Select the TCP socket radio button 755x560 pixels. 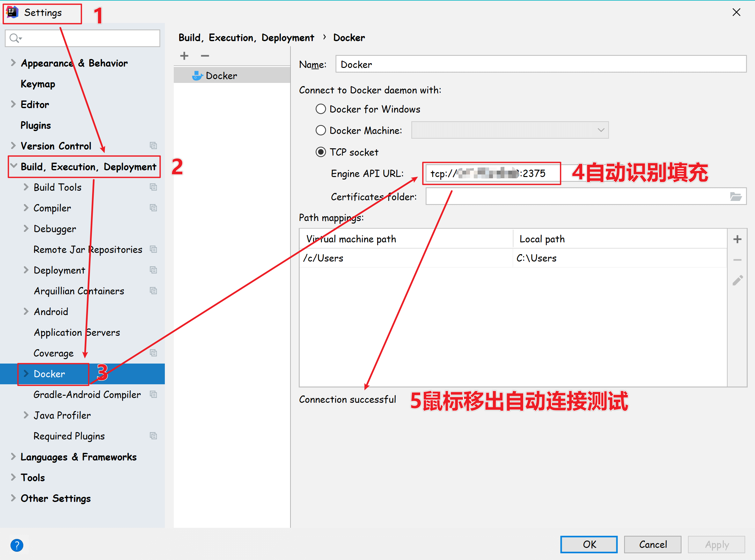coord(320,152)
